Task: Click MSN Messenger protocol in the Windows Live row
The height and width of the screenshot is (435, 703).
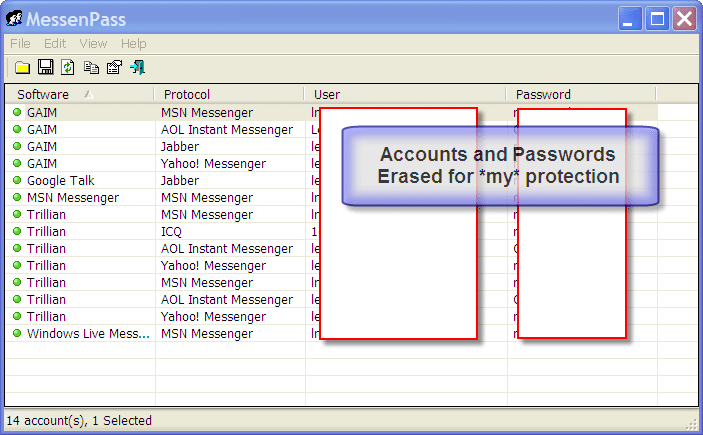Action: point(207,334)
